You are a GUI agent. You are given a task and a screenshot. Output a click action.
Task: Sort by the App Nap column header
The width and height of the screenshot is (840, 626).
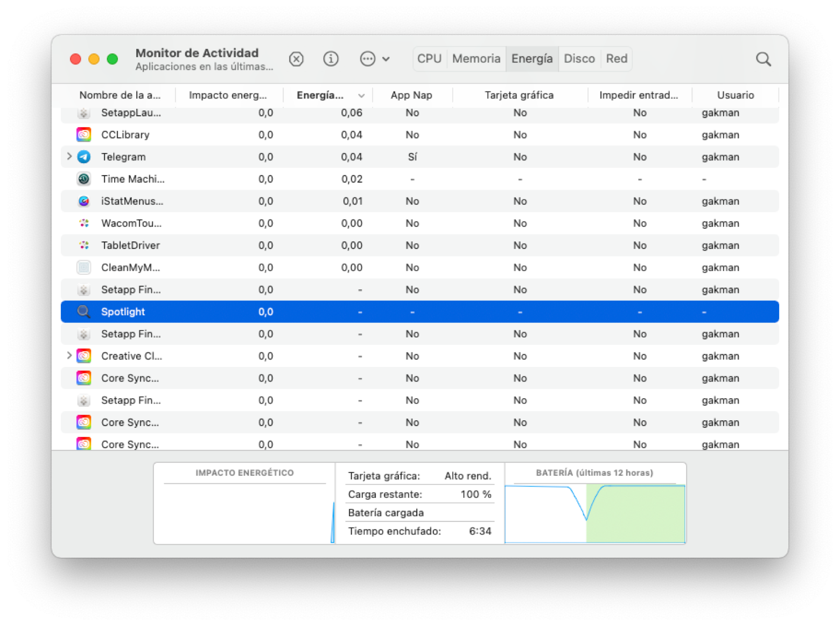tap(411, 95)
